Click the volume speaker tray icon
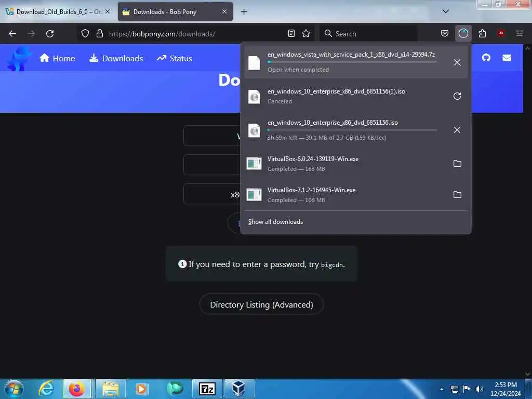The width and height of the screenshot is (532, 399). point(479,389)
